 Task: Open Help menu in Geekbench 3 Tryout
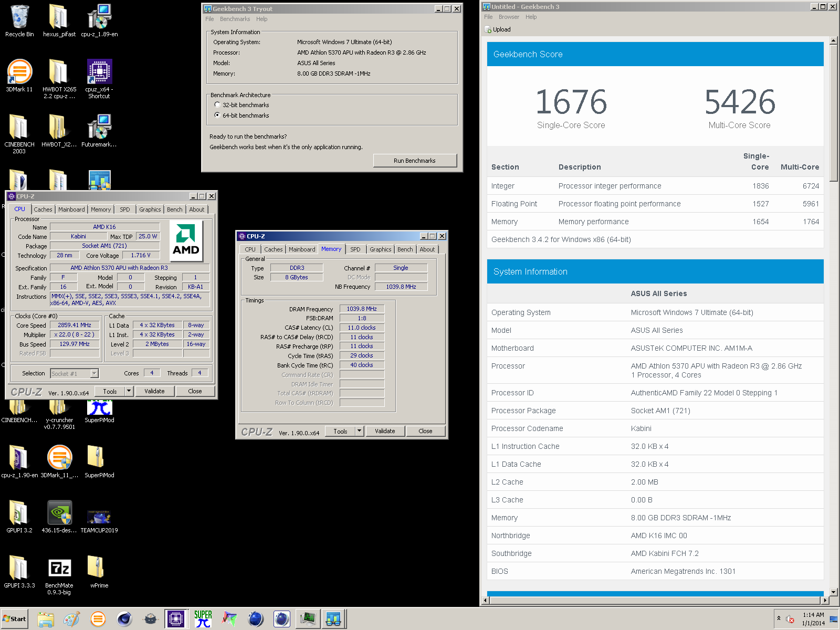(261, 19)
